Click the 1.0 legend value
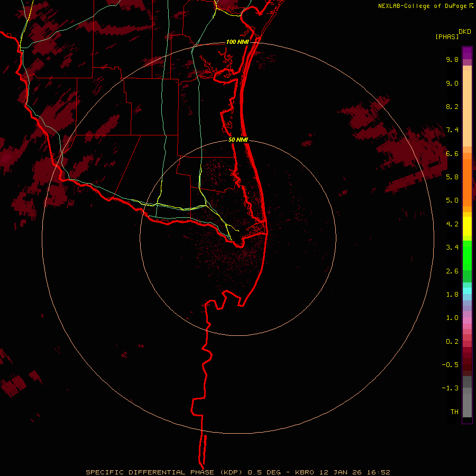 tap(452, 318)
